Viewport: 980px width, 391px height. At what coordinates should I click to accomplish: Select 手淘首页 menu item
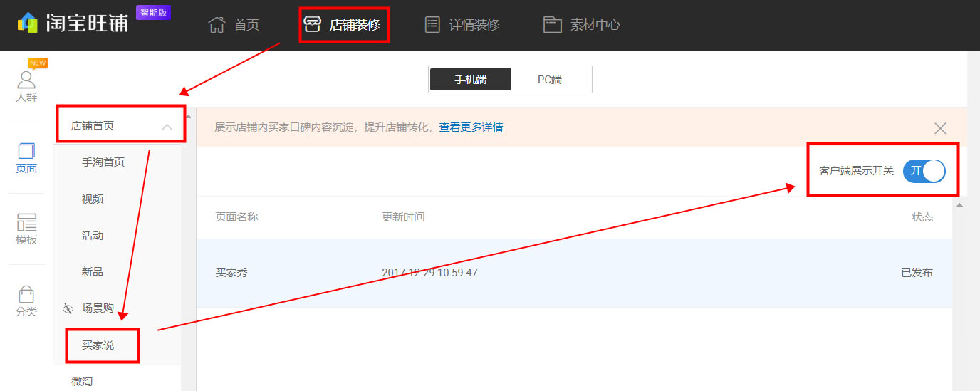tap(103, 162)
